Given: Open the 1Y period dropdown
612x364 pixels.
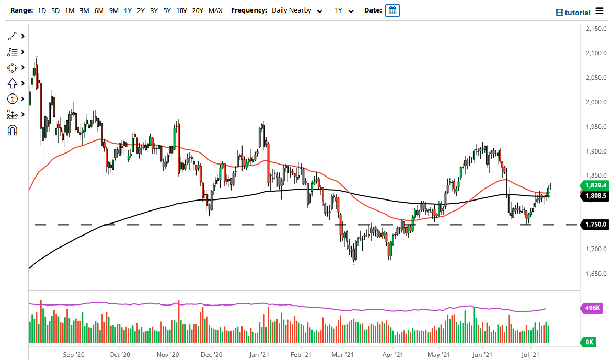Looking at the screenshot, I should tap(344, 10).
